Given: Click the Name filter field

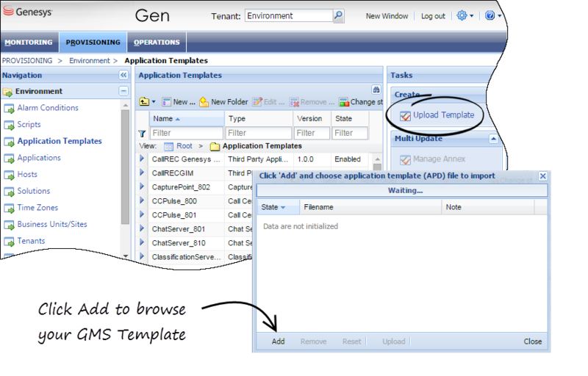Looking at the screenshot, I should point(187,133).
